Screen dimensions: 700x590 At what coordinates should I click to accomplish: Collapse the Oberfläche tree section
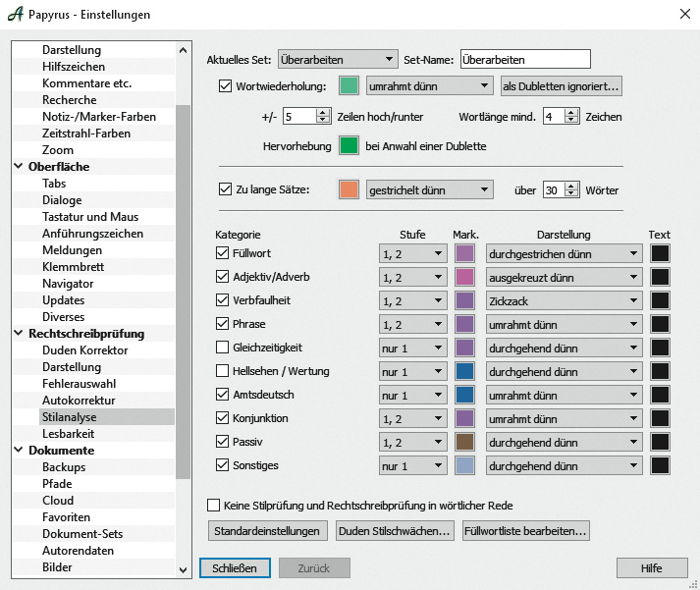click(20, 167)
